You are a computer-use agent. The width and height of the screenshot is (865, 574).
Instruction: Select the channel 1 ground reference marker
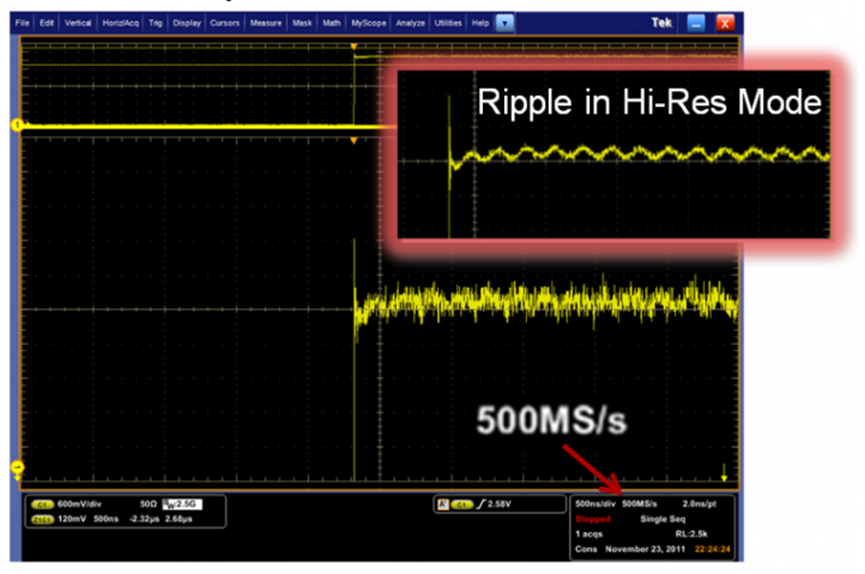click(16, 124)
